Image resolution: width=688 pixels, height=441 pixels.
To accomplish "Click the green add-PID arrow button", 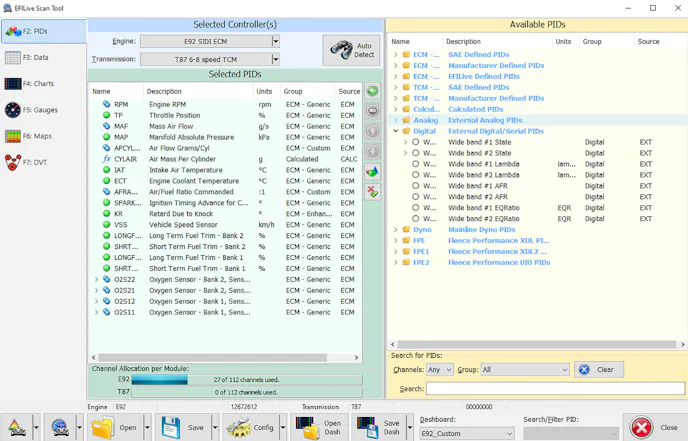I will tap(372, 91).
